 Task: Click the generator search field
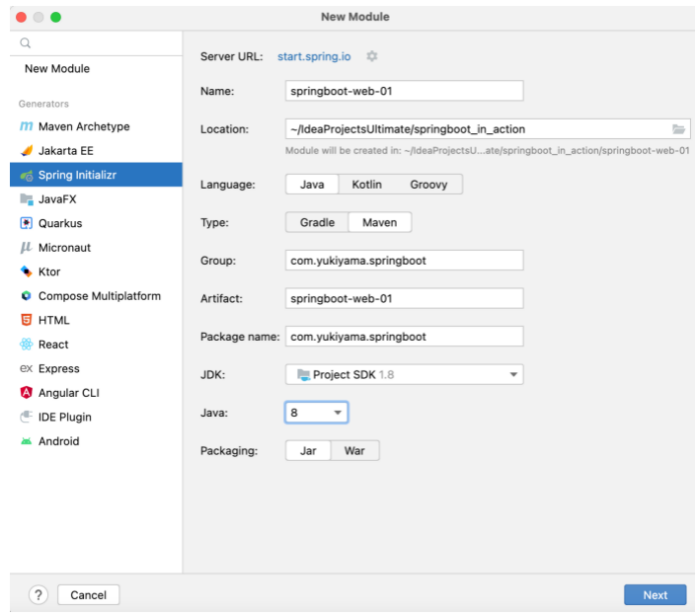(96, 43)
